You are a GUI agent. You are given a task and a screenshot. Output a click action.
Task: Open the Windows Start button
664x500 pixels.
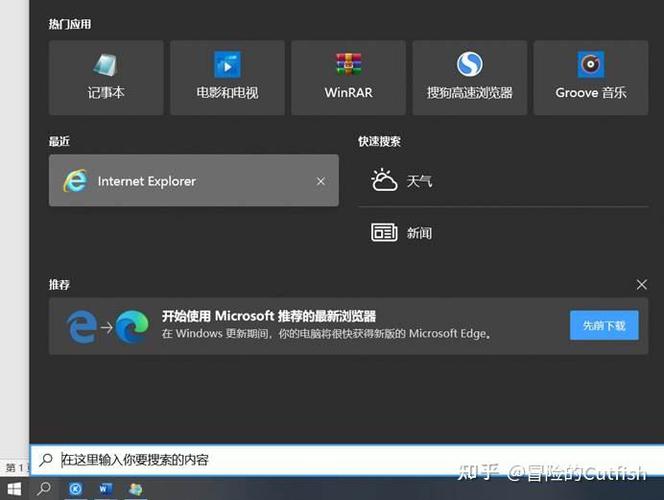pos(14,489)
